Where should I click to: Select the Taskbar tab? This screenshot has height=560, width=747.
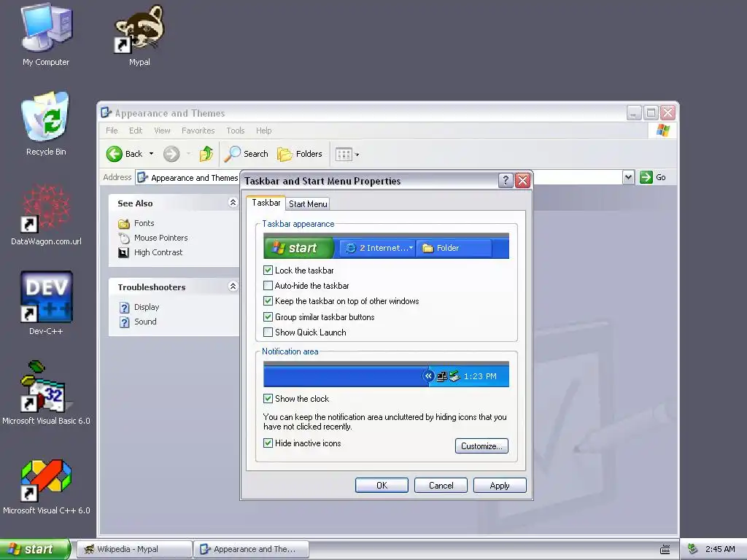266,203
